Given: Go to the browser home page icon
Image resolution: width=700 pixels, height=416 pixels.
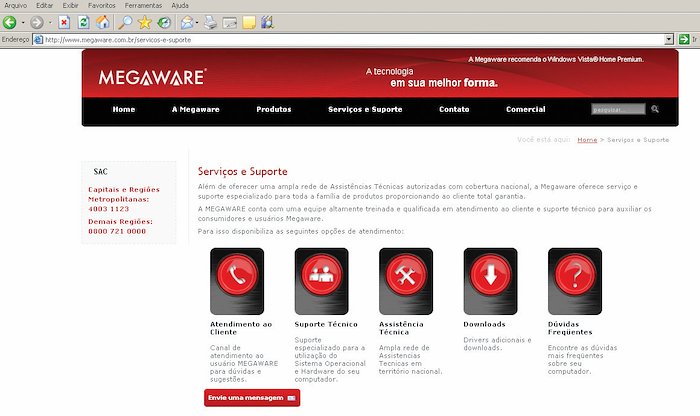Looking at the screenshot, I should click(x=103, y=22).
